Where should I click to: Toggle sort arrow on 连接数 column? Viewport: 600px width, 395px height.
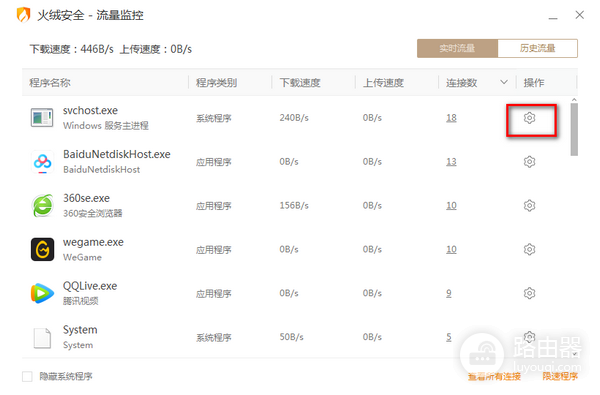[504, 82]
